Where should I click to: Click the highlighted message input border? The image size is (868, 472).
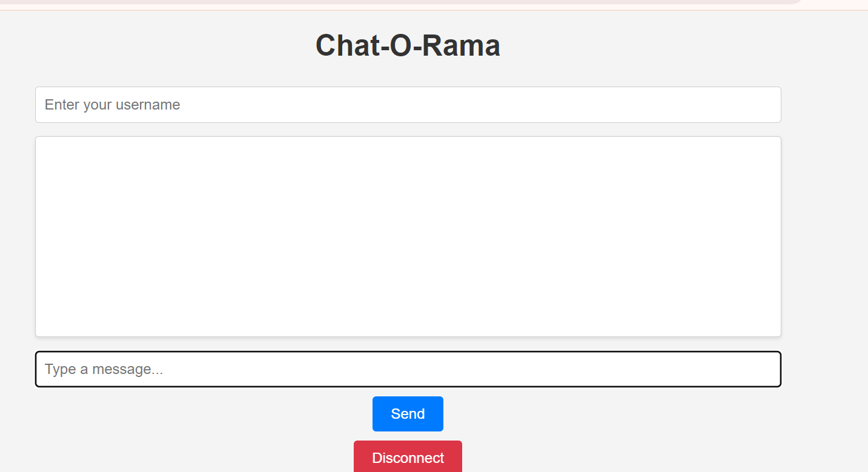coord(408,369)
